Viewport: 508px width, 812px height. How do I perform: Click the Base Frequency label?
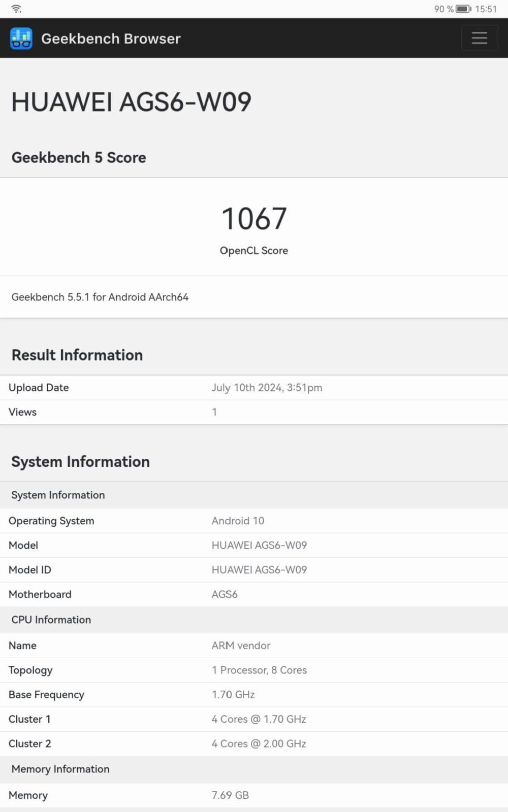[46, 695]
